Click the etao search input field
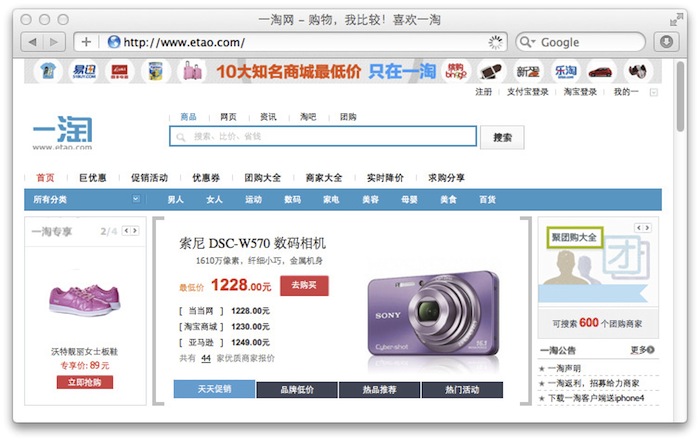The height and width of the screenshot is (441, 700). pyautogui.click(x=323, y=136)
